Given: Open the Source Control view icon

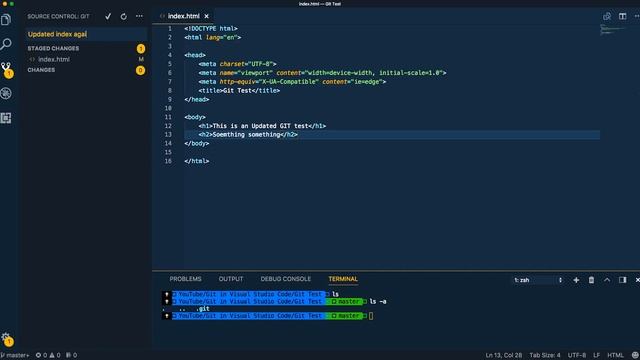Looking at the screenshot, I should (x=6, y=69).
